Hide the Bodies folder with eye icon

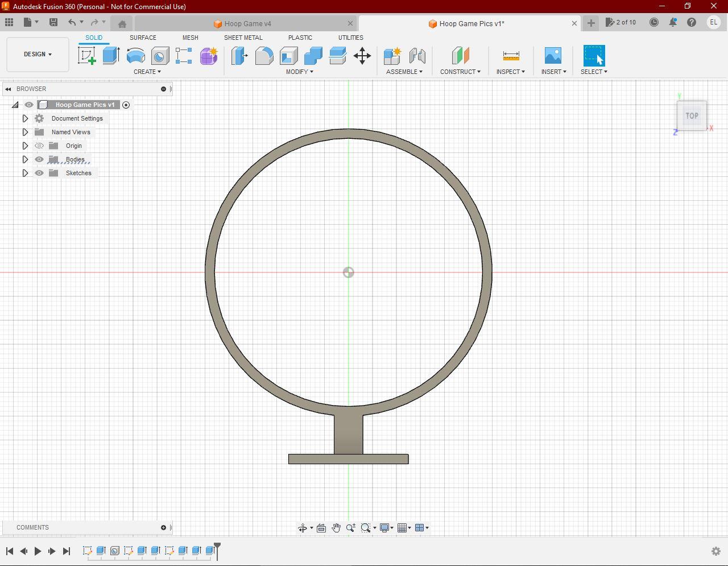[x=39, y=159]
